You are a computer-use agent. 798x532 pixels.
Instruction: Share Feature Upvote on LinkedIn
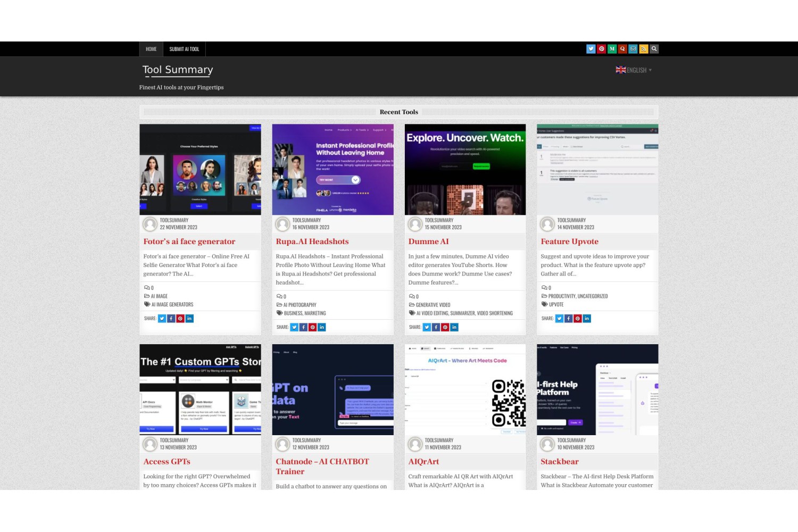(x=587, y=319)
